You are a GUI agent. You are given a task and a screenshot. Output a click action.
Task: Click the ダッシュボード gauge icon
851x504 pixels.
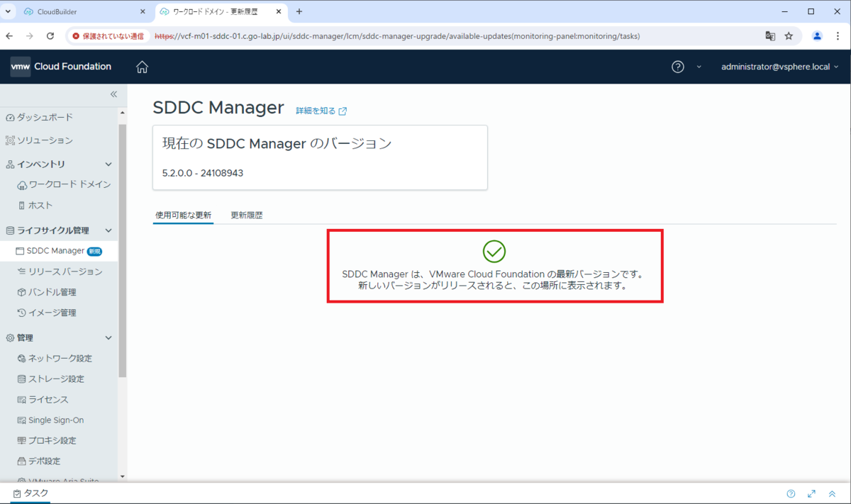[10, 118]
